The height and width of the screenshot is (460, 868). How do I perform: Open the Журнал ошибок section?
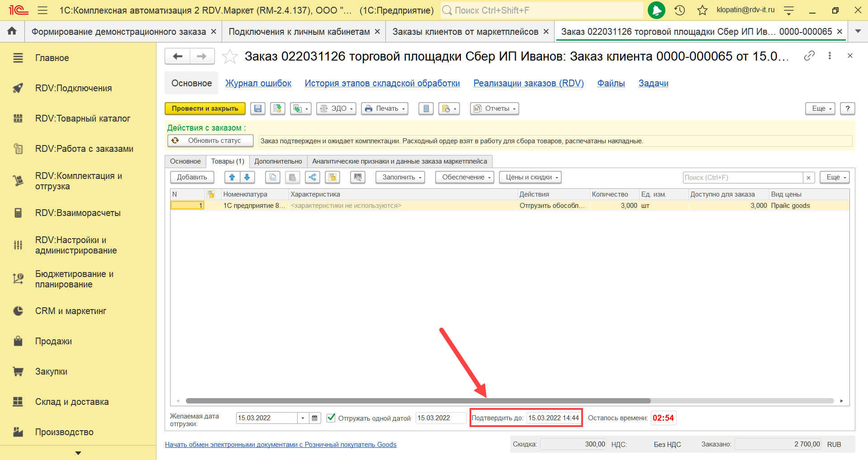coord(258,83)
